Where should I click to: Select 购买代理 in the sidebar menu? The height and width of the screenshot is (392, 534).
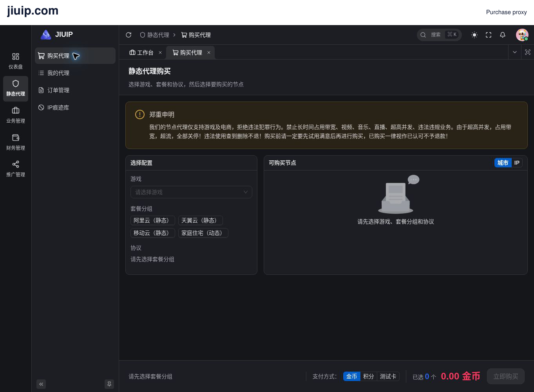(x=75, y=56)
